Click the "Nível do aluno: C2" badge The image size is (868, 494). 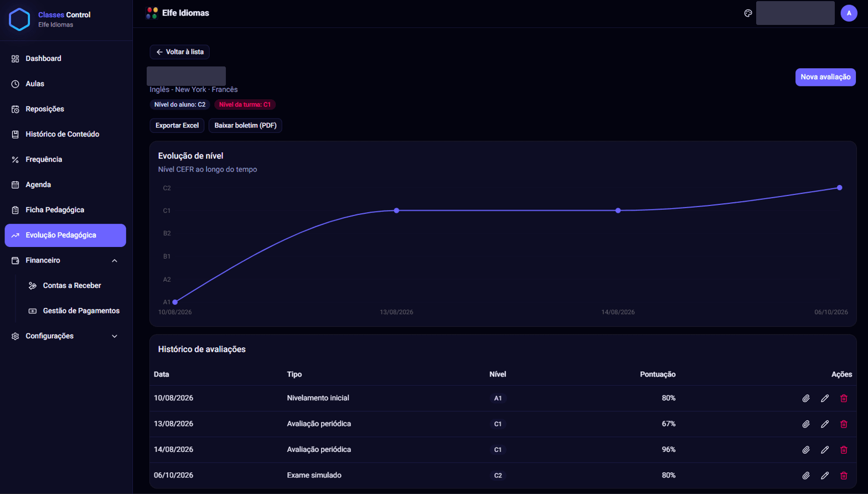pos(180,105)
